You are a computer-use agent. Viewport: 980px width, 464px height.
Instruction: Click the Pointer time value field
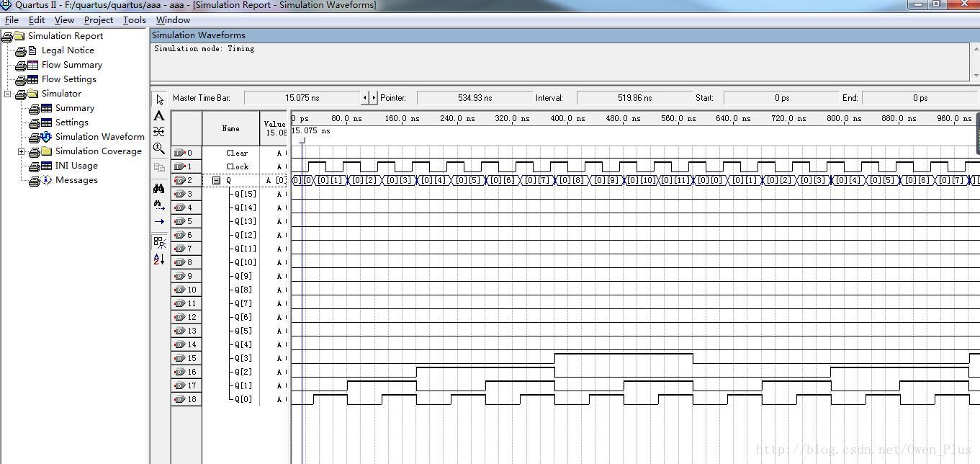coord(475,98)
